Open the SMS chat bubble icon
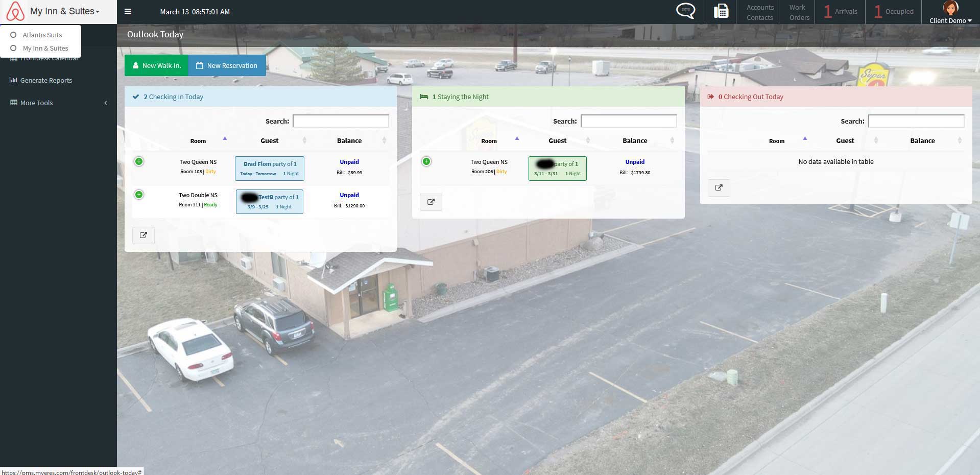 [x=685, y=11]
